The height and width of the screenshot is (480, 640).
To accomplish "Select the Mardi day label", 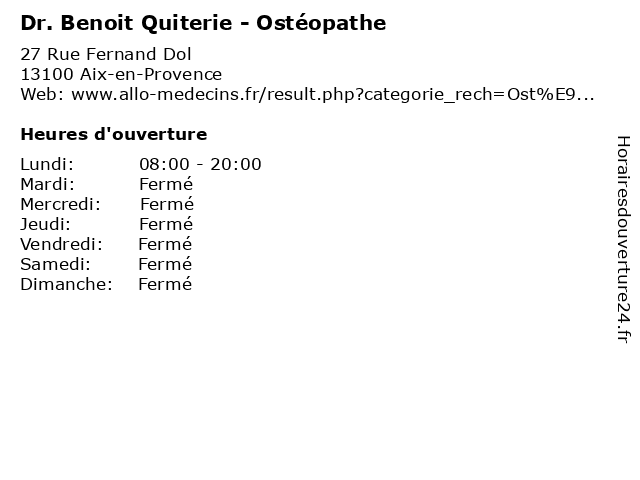I will click(x=47, y=184).
